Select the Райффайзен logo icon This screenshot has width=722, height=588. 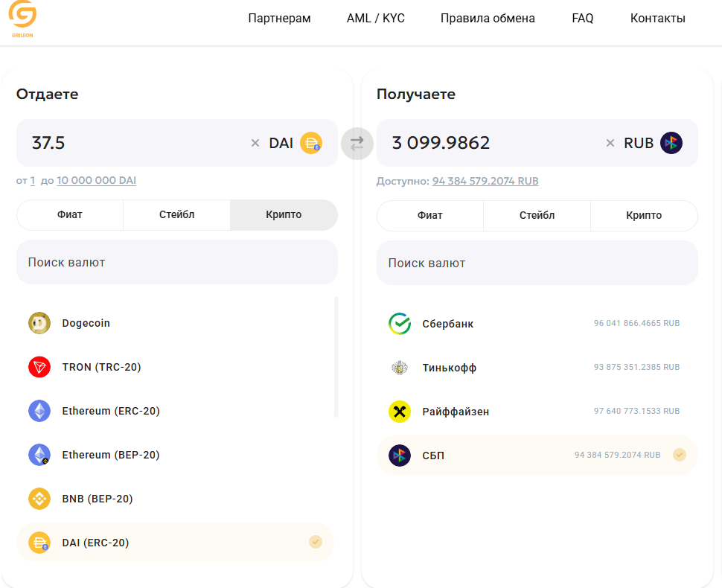point(400,412)
